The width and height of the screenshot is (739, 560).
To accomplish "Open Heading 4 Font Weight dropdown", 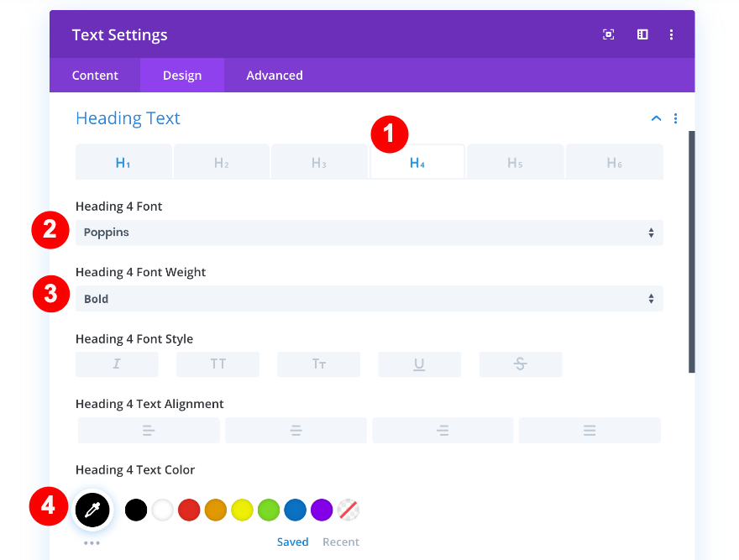I will 369,299.
